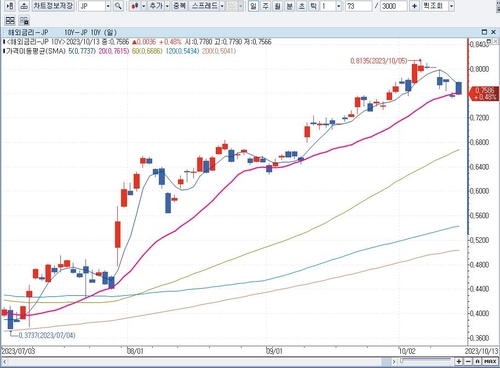Click the current price tag 0.7586
Image resolution: width=500 pixels, height=368 pixels.
pos(484,93)
